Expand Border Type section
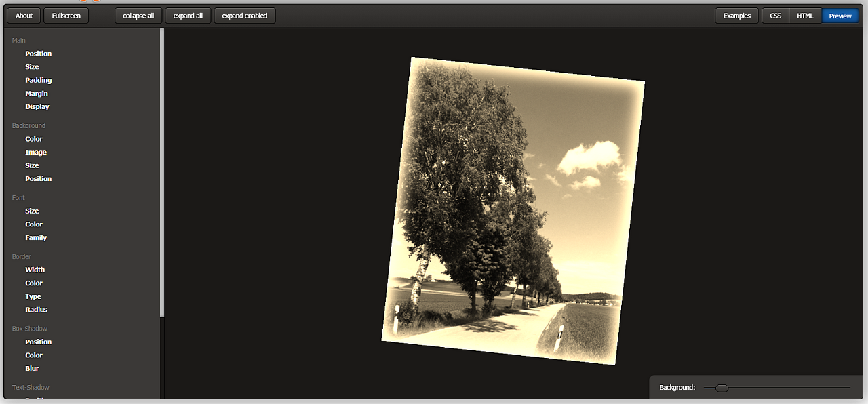This screenshot has width=868, height=404. (33, 296)
